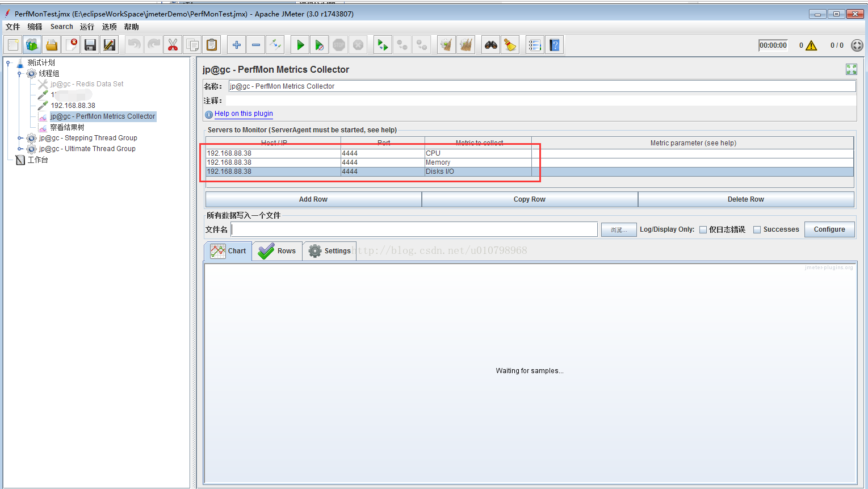
Task: Click the Clear All double-broom icon
Action: [x=466, y=45]
